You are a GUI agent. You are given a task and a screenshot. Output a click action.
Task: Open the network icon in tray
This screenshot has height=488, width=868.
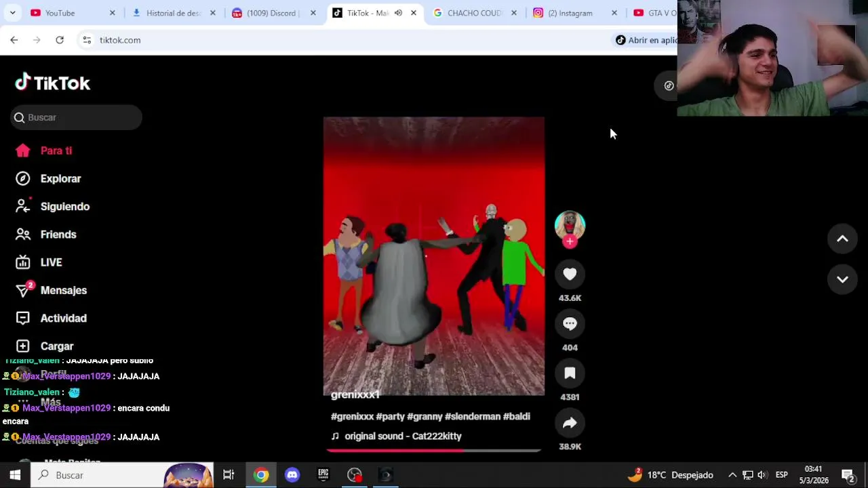point(747,475)
